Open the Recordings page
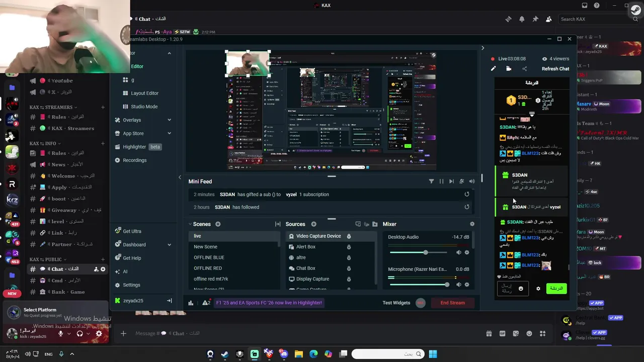The image size is (644, 362). pyautogui.click(x=132, y=160)
